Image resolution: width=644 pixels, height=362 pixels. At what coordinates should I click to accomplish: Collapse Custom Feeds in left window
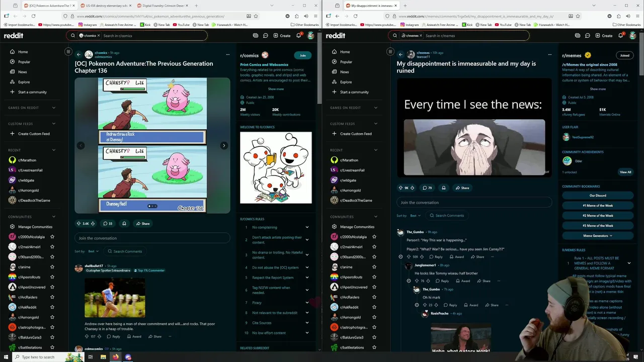click(54, 124)
